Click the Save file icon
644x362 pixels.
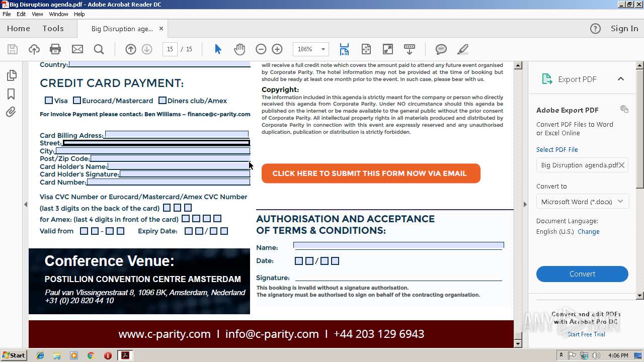click(x=13, y=49)
